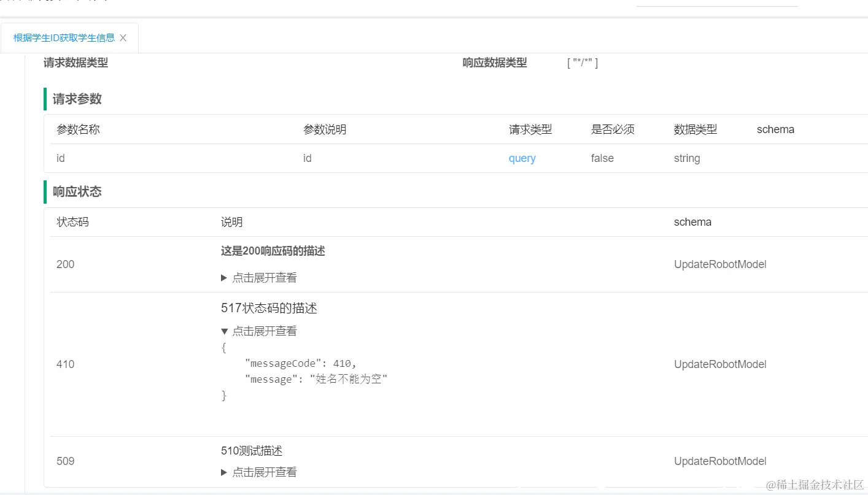
Task: Click string in the 数据类型 column
Action: tap(686, 158)
